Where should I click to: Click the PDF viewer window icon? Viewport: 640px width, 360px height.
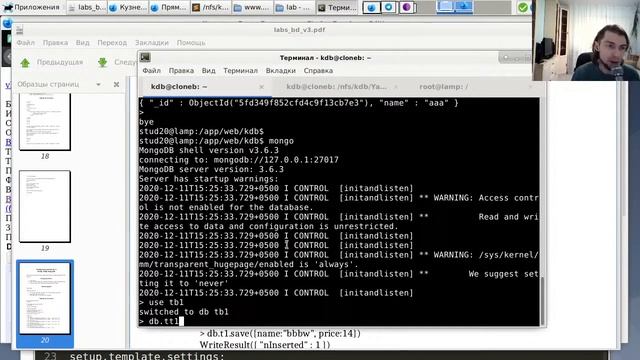click(x=19, y=30)
